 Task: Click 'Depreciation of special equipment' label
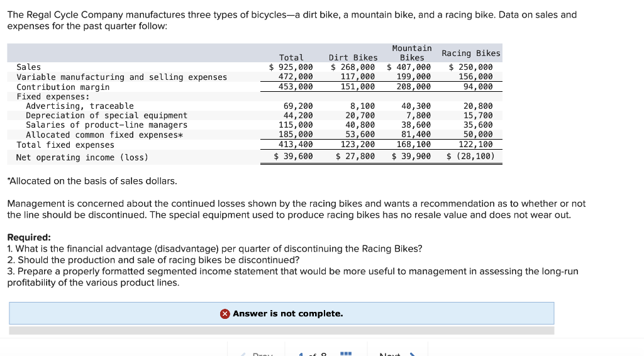click(x=106, y=115)
